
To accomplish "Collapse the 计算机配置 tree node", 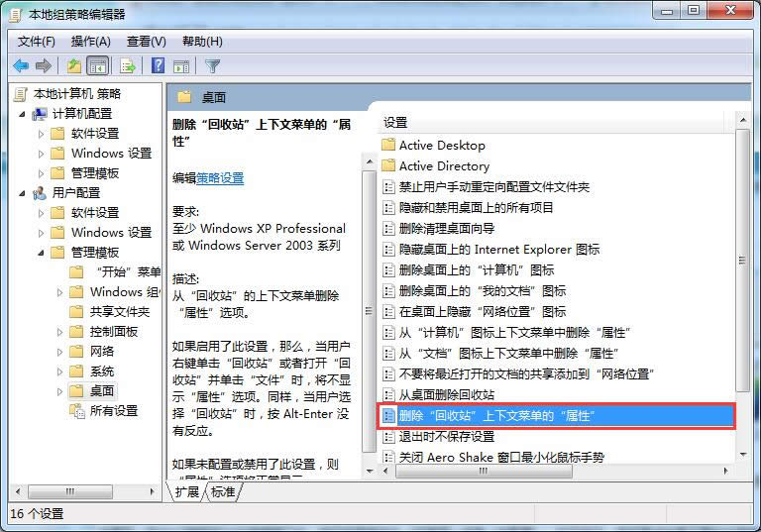I will 23,115.
